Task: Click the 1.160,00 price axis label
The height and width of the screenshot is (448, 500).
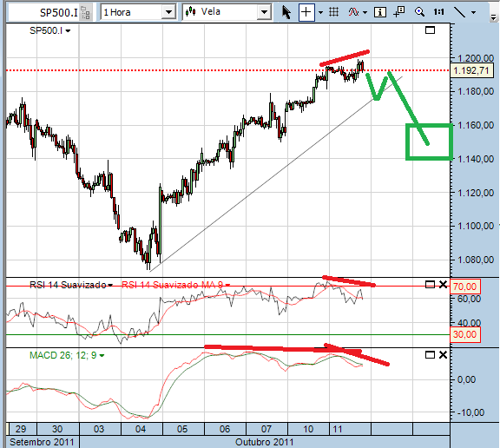Action: (476, 125)
